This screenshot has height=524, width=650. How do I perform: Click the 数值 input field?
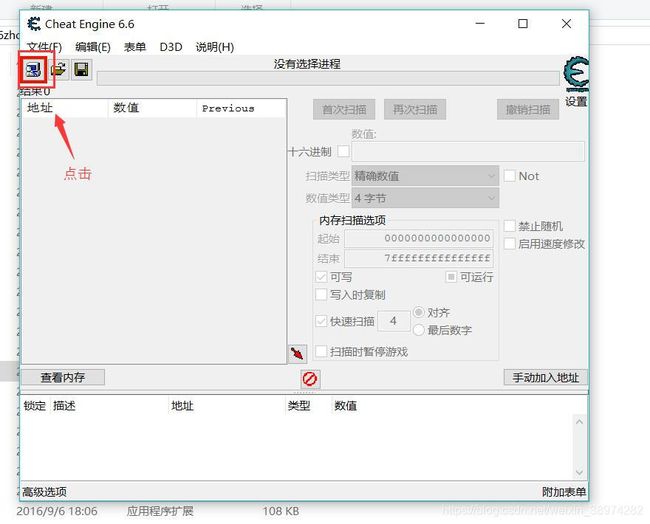pyautogui.click(x=467, y=151)
